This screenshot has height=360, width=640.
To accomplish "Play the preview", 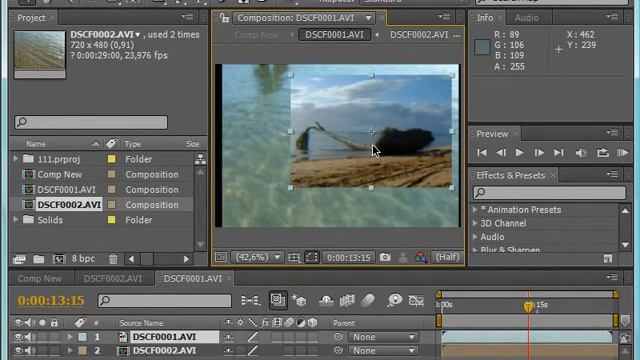I will coord(519,153).
